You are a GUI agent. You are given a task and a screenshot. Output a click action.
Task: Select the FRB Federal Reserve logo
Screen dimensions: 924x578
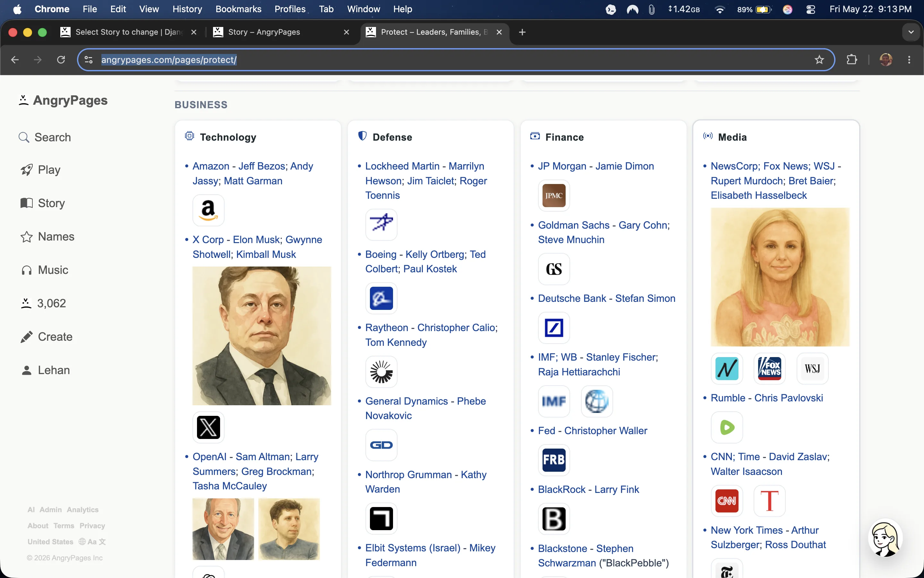tap(554, 460)
